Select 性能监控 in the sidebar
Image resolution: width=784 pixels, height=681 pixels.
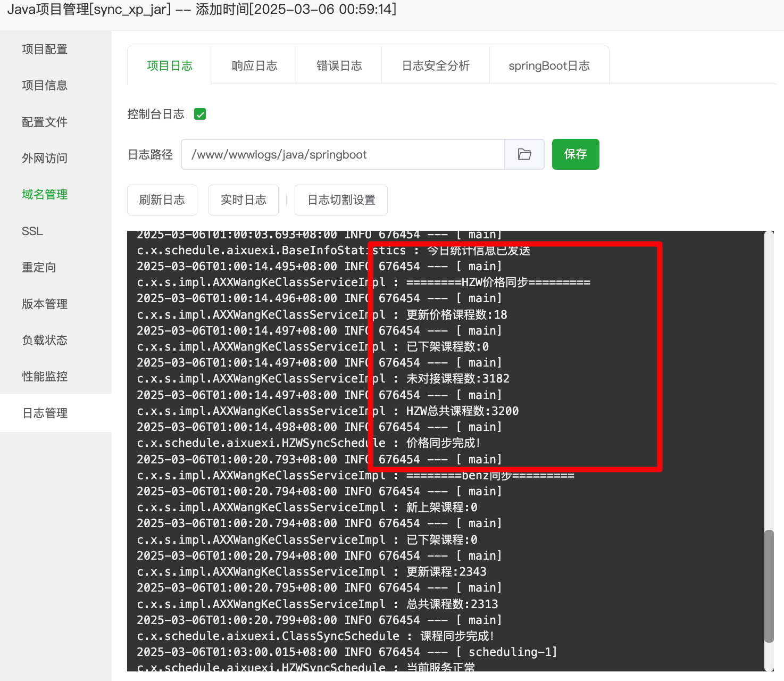click(x=45, y=377)
